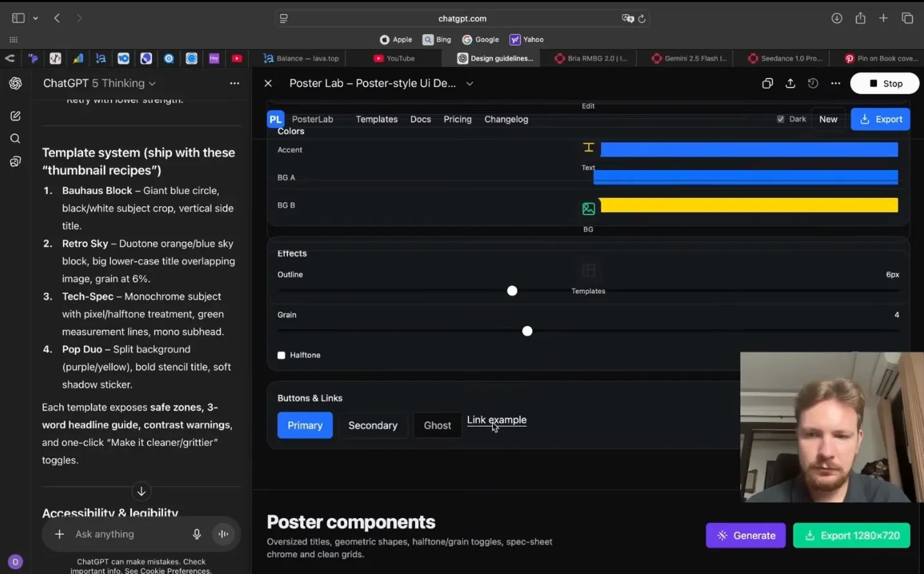Start a new chat via compose icon

(x=15, y=116)
